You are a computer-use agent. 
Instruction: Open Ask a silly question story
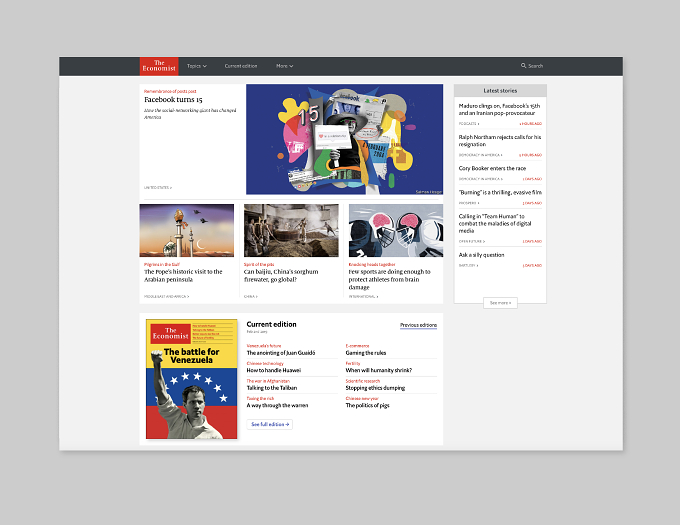(481, 255)
